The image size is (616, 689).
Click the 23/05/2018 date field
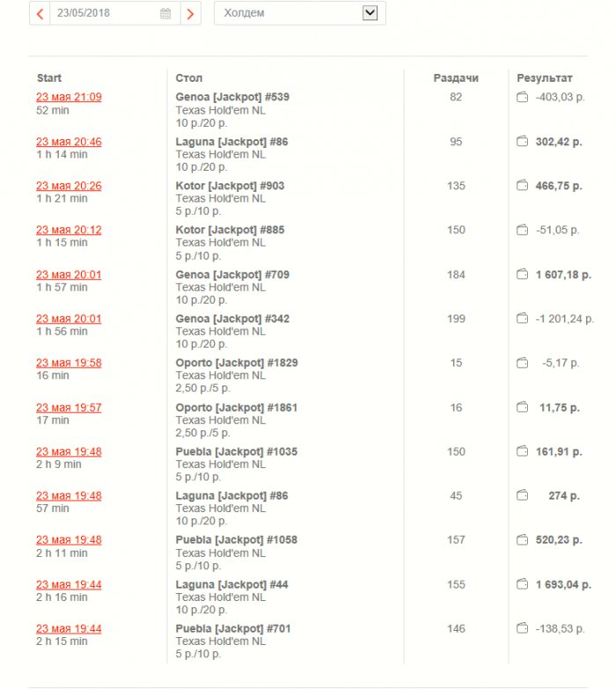click(115, 13)
